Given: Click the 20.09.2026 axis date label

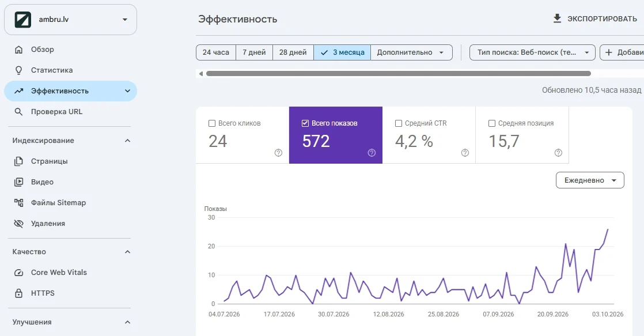Looking at the screenshot, I should 553,314.
